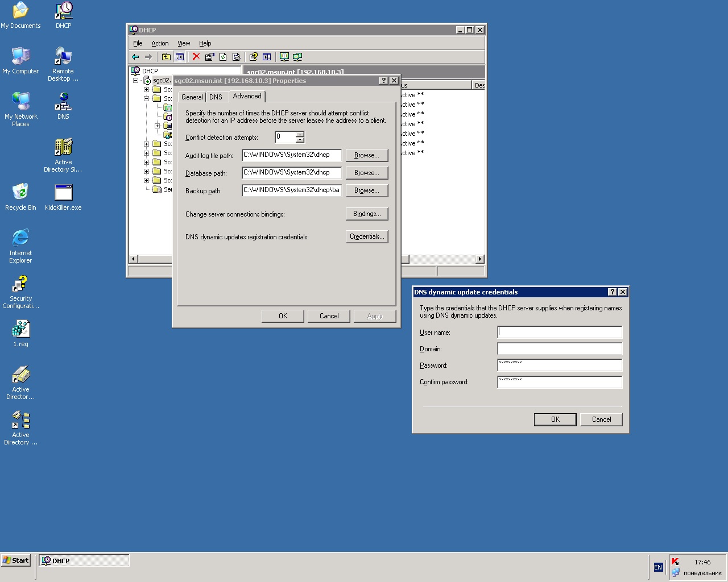Click the Up One Level folder icon

coord(166,57)
